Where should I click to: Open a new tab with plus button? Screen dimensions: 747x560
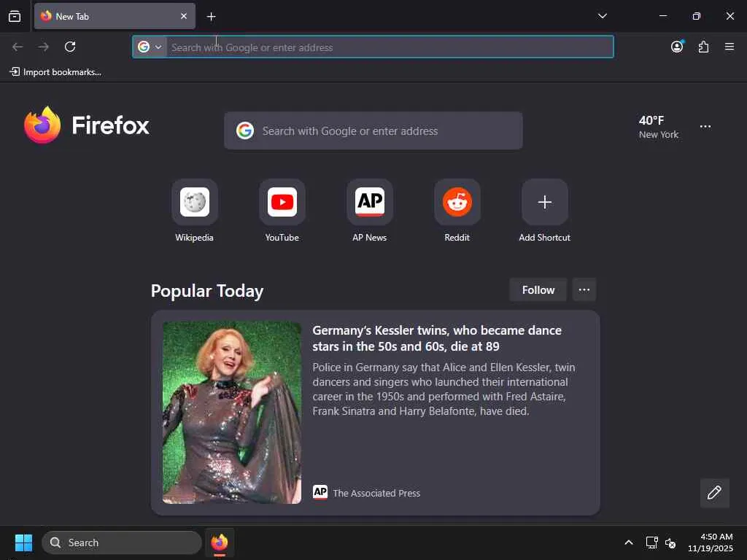pos(211,17)
